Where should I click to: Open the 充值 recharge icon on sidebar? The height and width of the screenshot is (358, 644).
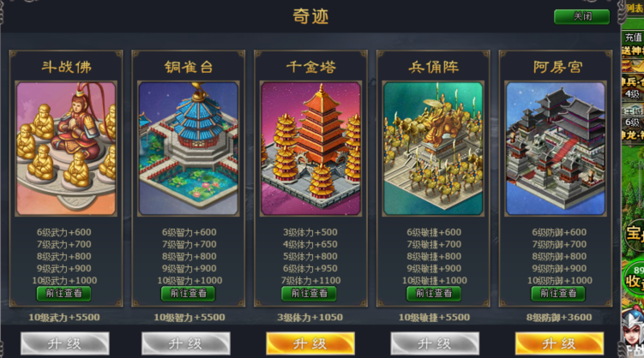[633, 38]
